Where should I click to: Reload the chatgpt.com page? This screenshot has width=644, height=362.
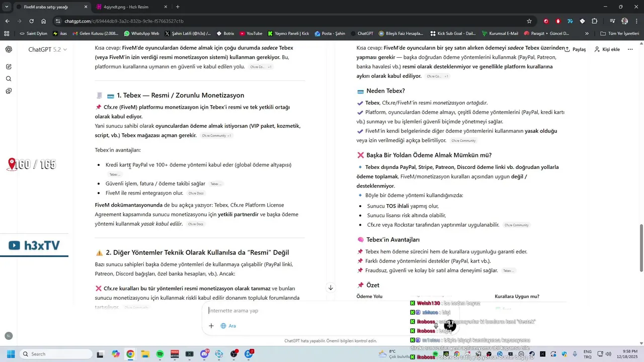pyautogui.click(x=31, y=21)
